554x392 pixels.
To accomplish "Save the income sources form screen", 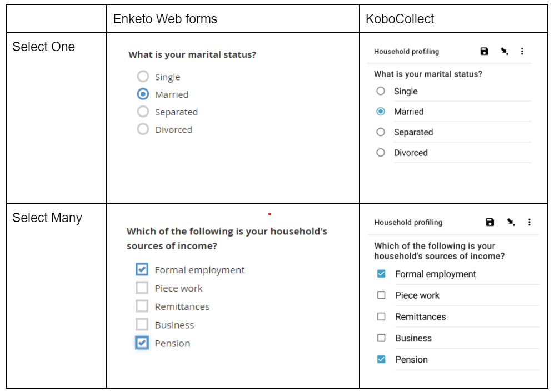I will [490, 222].
